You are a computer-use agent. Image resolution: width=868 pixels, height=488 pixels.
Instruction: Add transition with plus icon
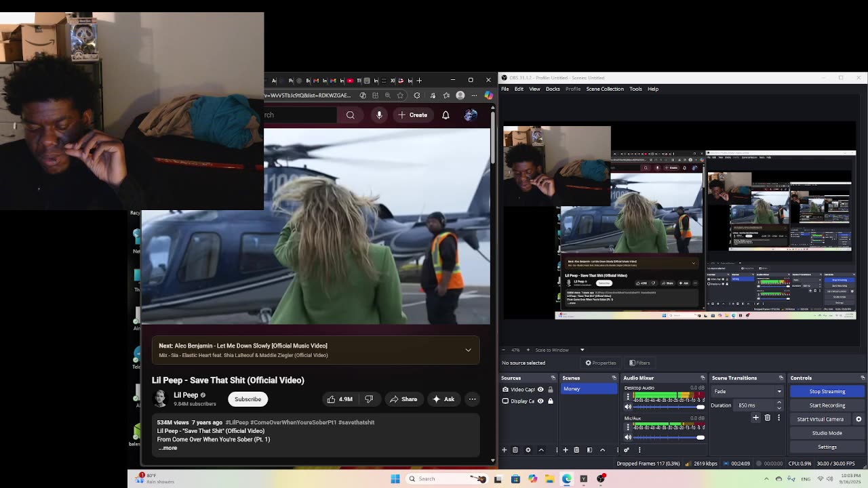coord(756,418)
